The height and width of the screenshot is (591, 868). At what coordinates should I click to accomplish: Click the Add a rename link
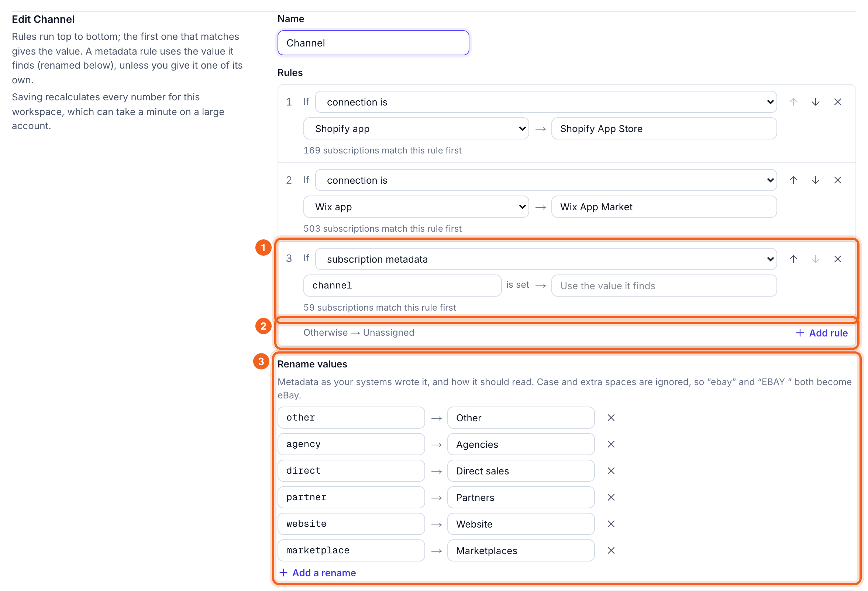[x=318, y=573]
